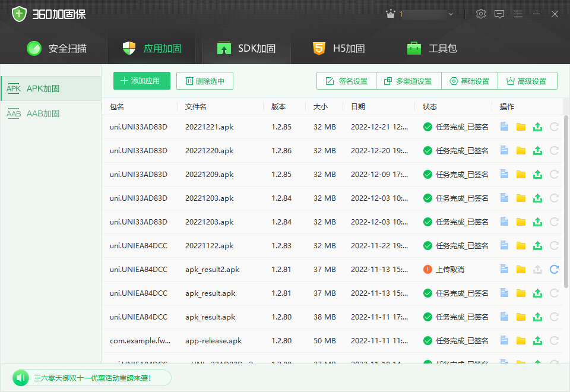
Task: Click the speaker announcement icon
Action: (x=21, y=378)
